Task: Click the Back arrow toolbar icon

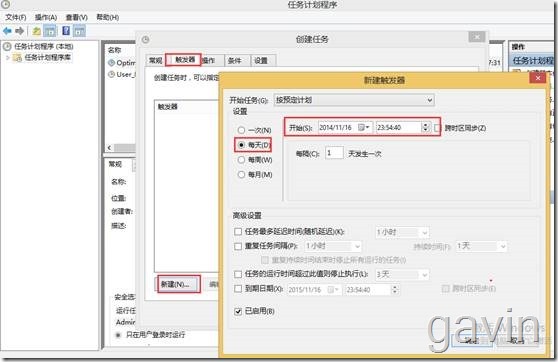Action: coord(7,31)
